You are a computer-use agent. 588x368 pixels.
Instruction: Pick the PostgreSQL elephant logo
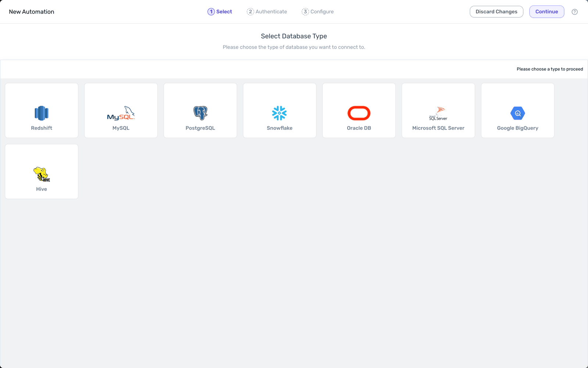click(200, 113)
